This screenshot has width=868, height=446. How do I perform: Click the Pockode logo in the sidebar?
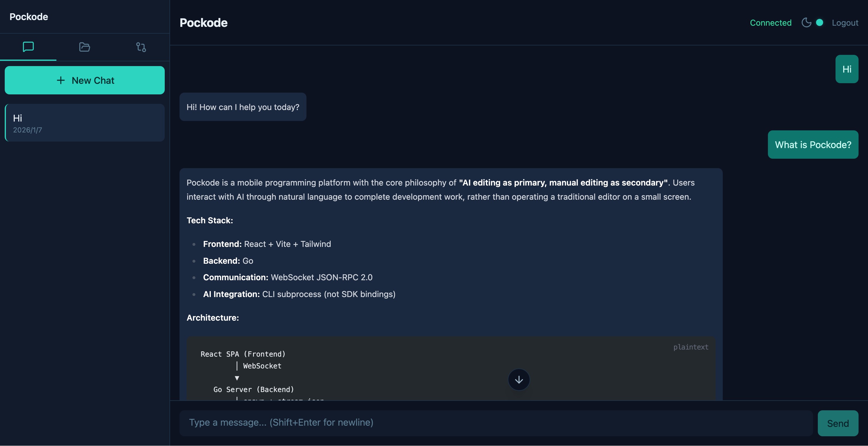click(29, 16)
